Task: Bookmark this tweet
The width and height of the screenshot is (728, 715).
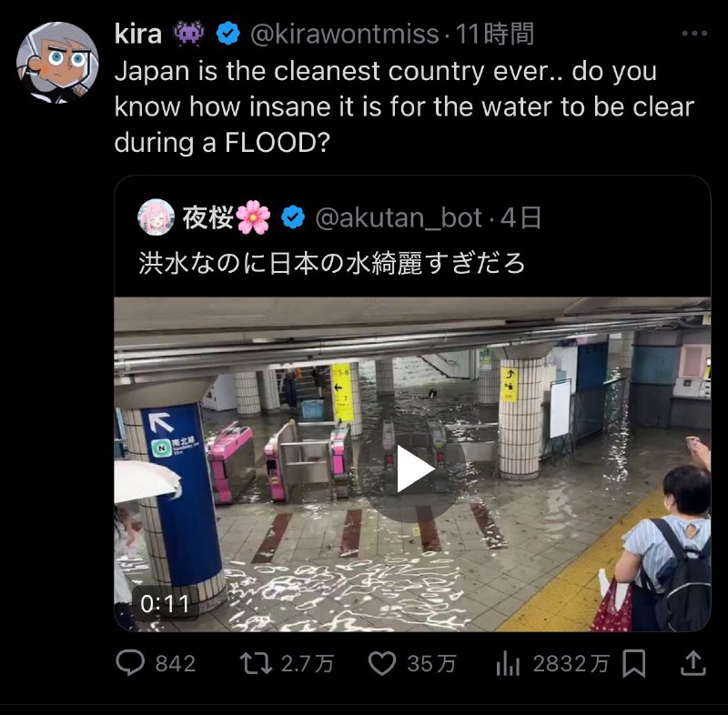Action: (633, 663)
